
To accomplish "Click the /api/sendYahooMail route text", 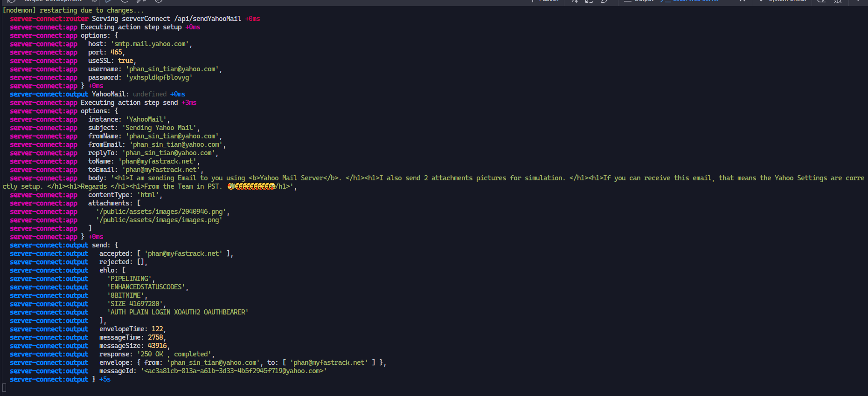I will pos(208,19).
